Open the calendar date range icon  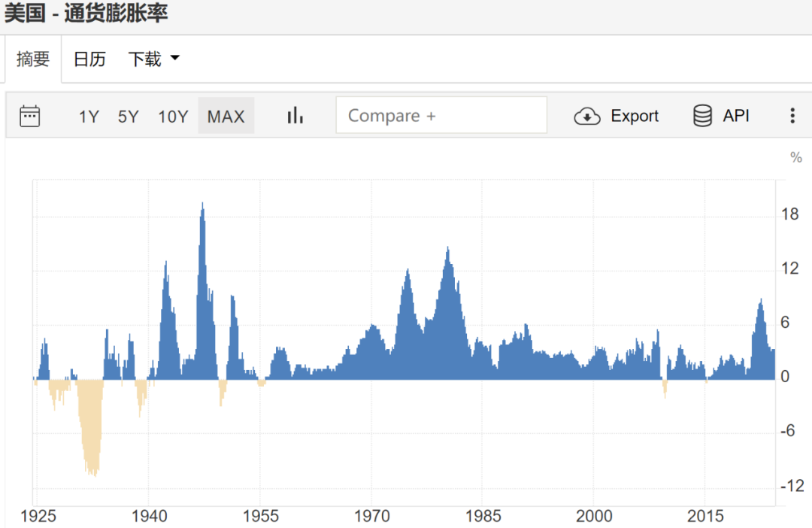(x=29, y=116)
